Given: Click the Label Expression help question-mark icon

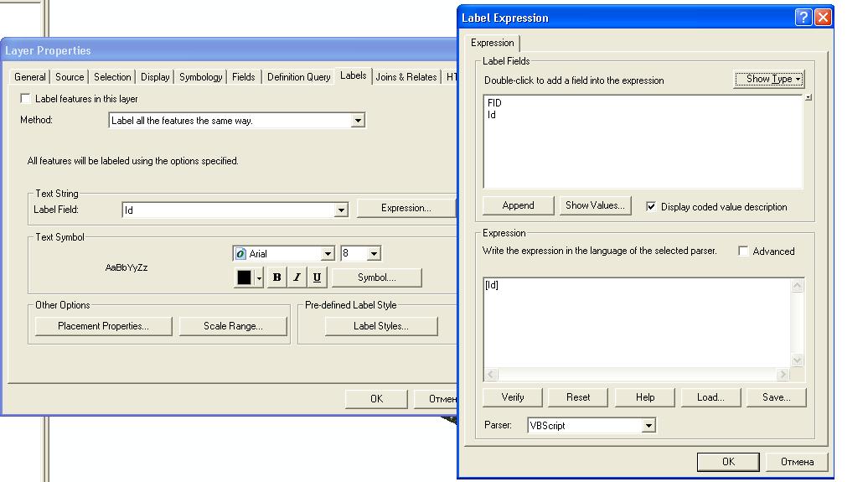Looking at the screenshot, I should [x=803, y=17].
